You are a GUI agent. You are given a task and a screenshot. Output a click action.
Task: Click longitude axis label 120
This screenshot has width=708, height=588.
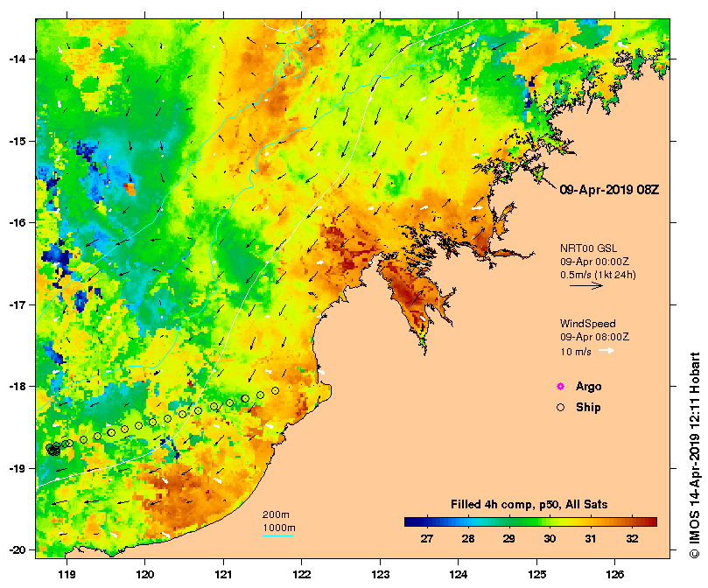[145, 575]
